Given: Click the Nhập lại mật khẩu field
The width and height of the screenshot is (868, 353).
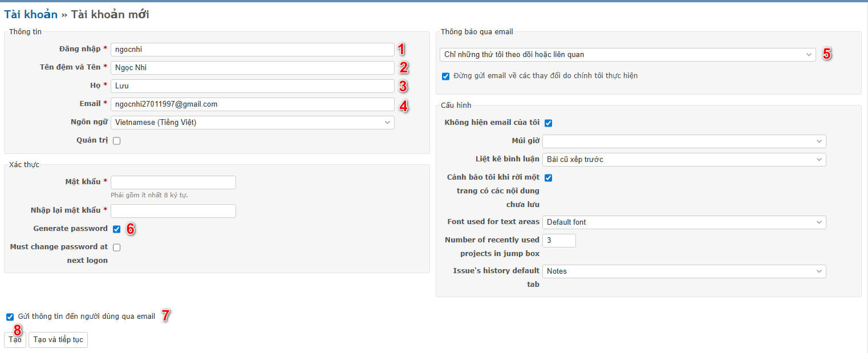Looking at the screenshot, I should pyautogui.click(x=173, y=211).
